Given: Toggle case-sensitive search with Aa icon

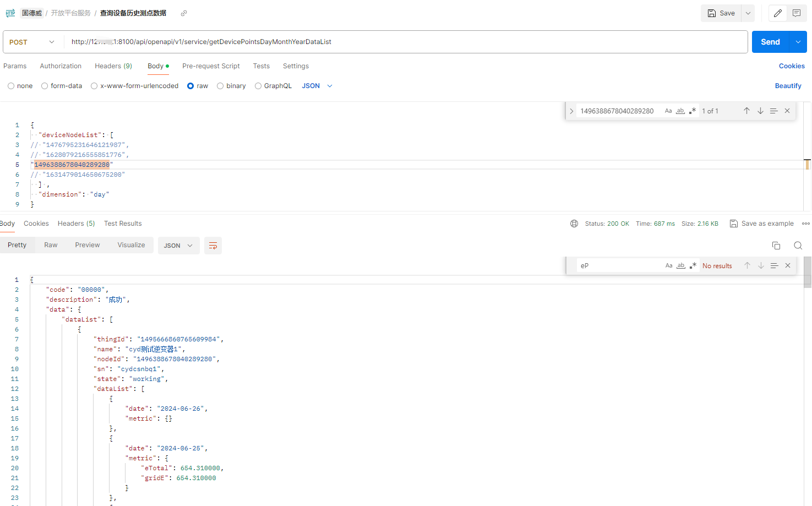Looking at the screenshot, I should point(668,265).
